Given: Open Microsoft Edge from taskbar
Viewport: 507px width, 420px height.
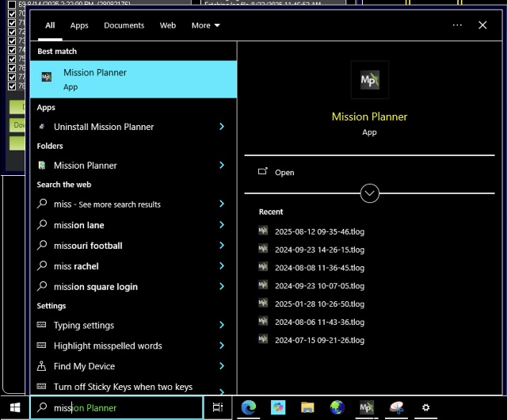Looking at the screenshot, I should pos(249,407).
